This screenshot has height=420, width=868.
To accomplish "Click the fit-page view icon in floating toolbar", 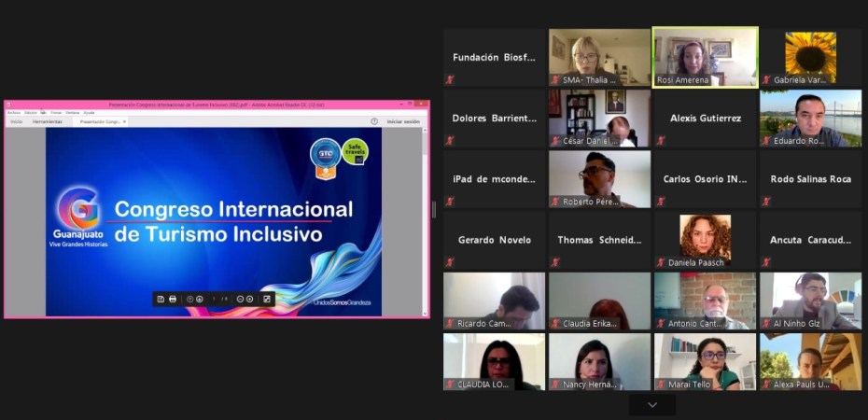I will [267, 299].
